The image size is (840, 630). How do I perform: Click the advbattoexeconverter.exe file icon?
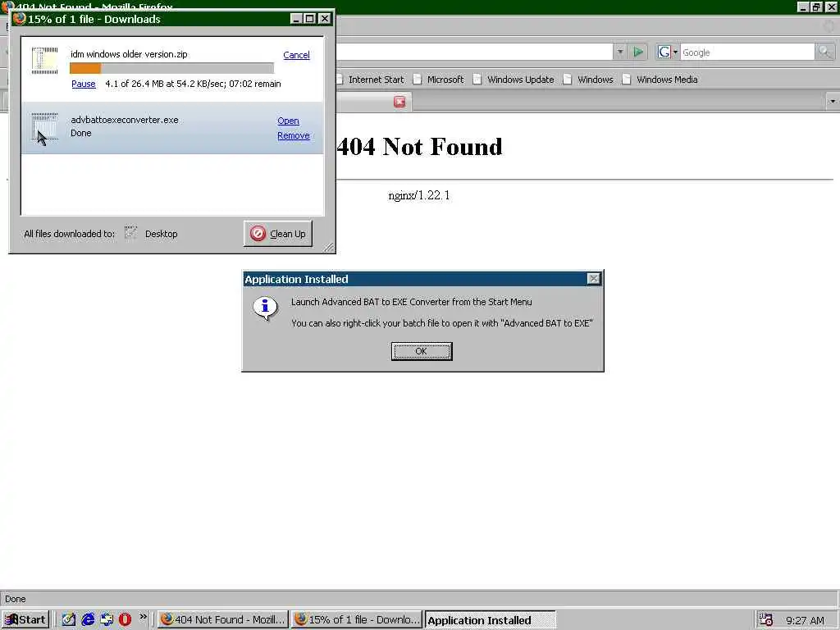coord(44,127)
